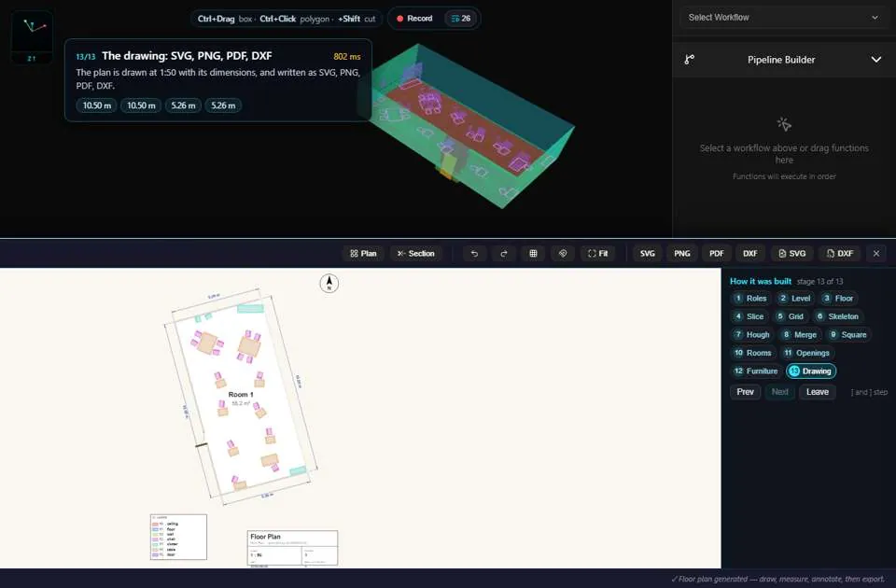Viewport: 896px width, 588px height.
Task: Toggle the grid overlay icon
Action: (533, 253)
